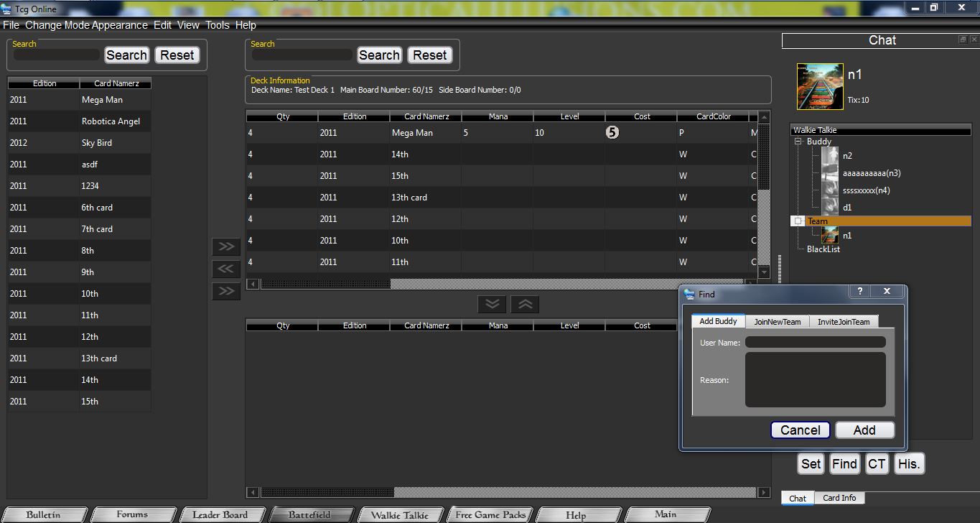Click the double-up chevron move button

(x=525, y=304)
